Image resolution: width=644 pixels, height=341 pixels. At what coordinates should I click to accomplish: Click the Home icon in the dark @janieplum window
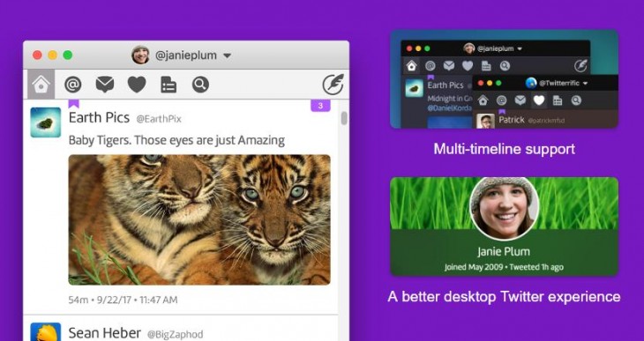pyautogui.click(x=412, y=66)
